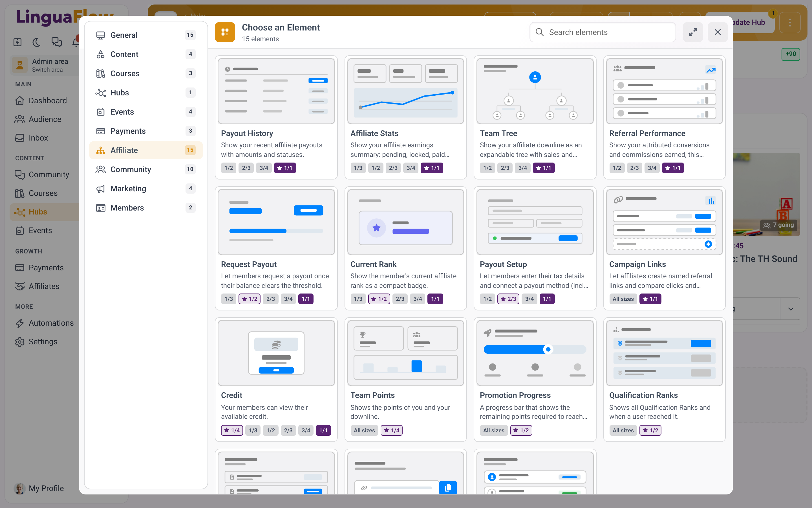Choose starred 2/3 size for Payout Setup
The image size is (812, 508).
point(508,299)
